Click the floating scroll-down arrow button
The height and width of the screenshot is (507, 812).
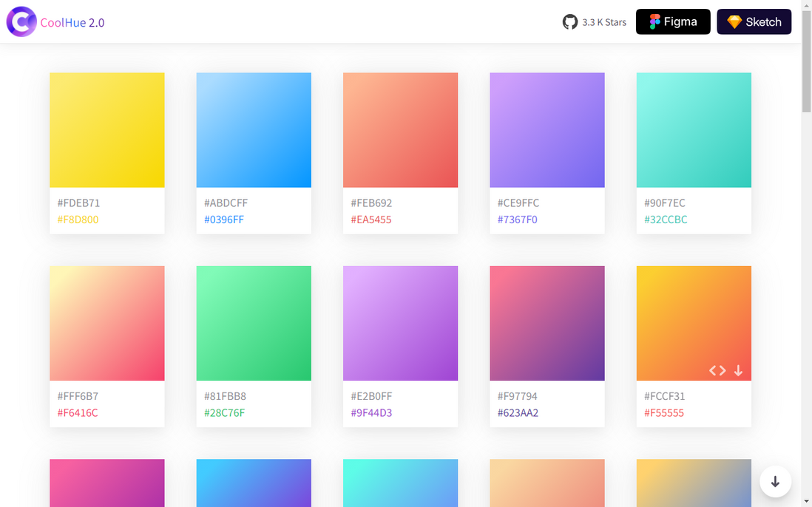point(775,482)
